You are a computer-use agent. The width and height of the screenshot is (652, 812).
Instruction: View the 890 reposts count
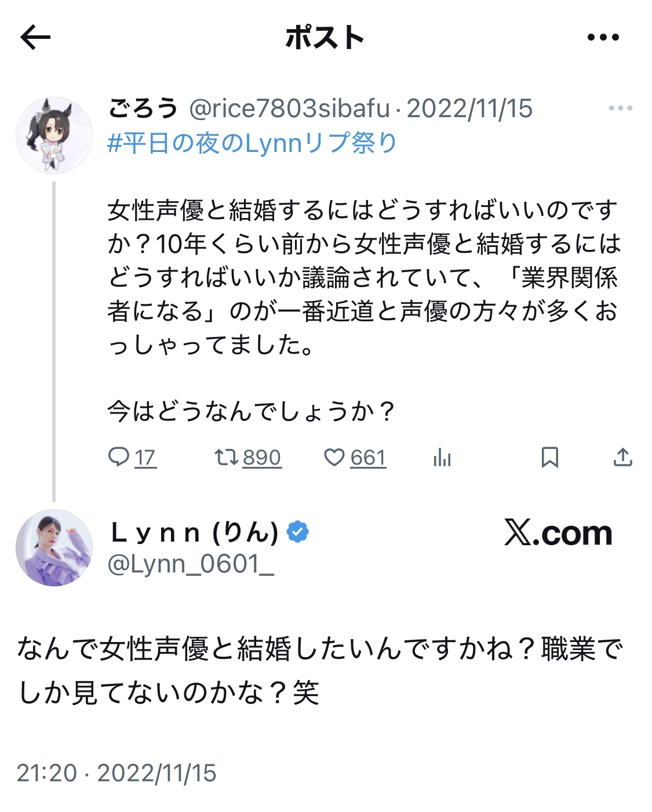click(x=262, y=458)
